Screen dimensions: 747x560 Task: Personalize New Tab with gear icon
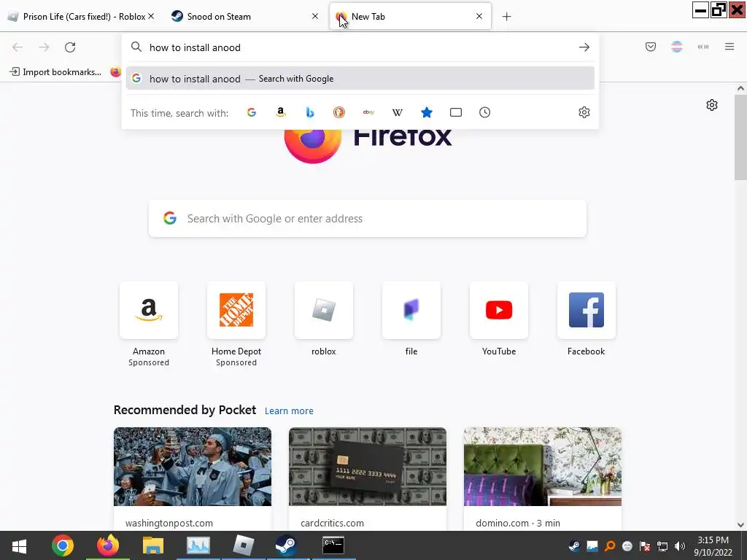click(x=712, y=105)
